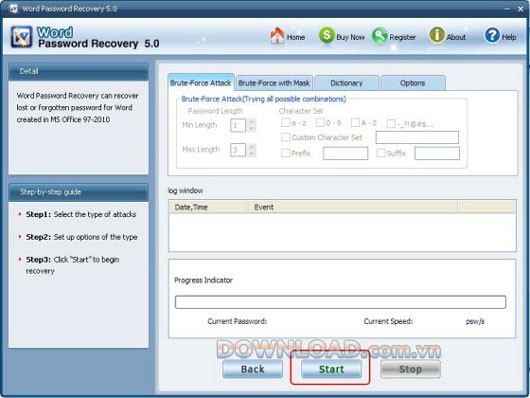Viewport: 530px width, 398px height.
Task: Click the Min Length value field
Action: pos(238,125)
